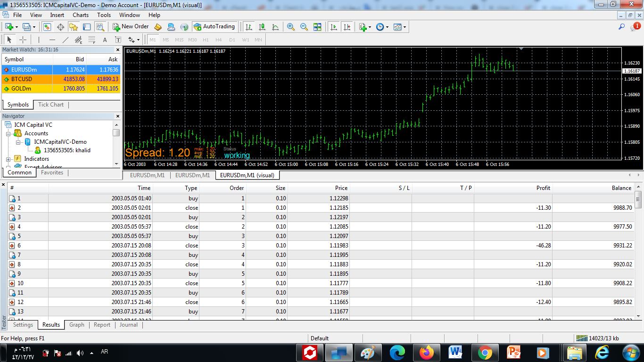The height and width of the screenshot is (362, 644).
Task: Click the radio-wave signals icon beside AutoTrading
Action: click(x=184, y=27)
